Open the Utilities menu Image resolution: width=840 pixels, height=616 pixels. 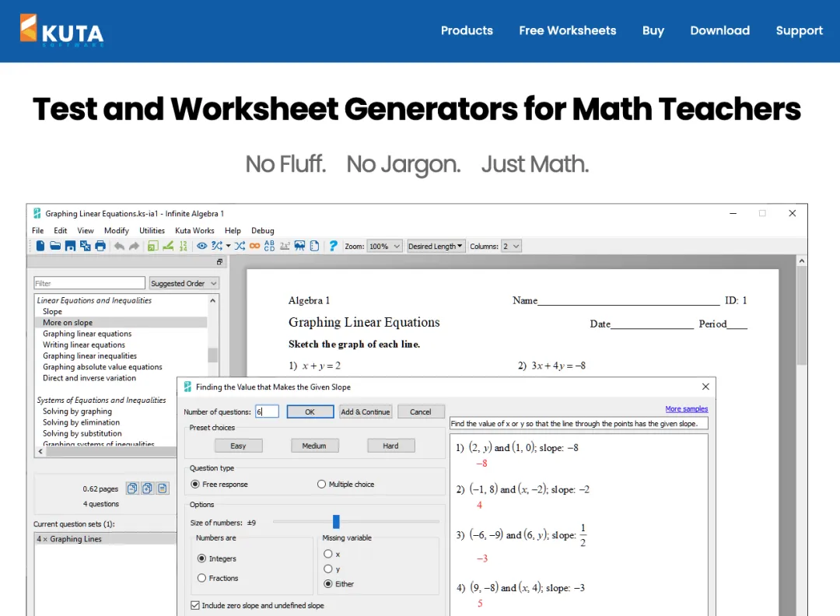(x=152, y=230)
